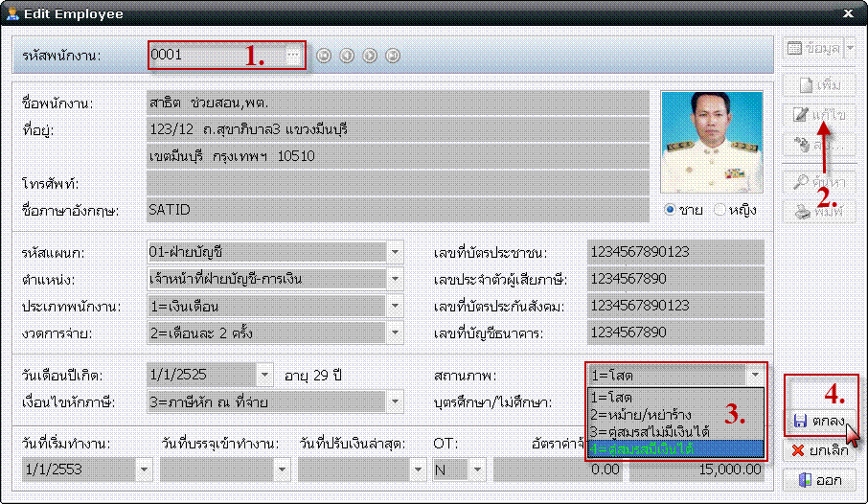868x504 pixels.
Task: Expand the รหัสแผนก department dropdown
Action: 396,252
